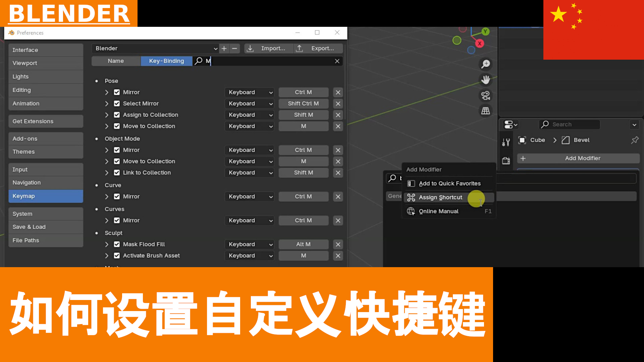Change the Shift Ctrl M key binding

tap(303, 104)
